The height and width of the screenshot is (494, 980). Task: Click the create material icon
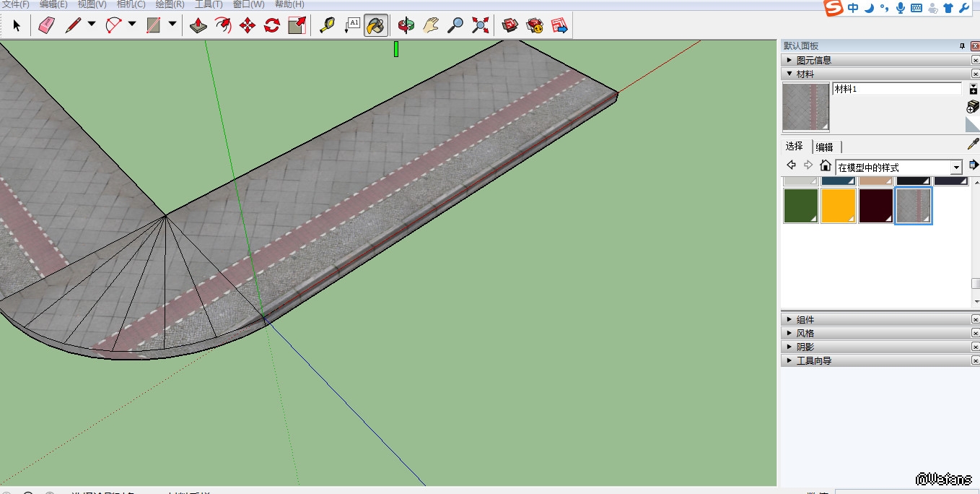tap(973, 107)
